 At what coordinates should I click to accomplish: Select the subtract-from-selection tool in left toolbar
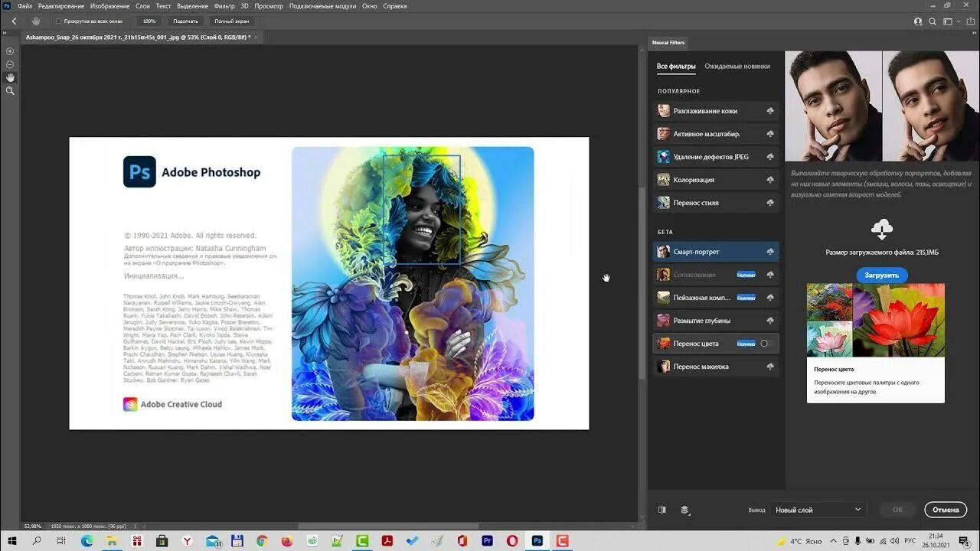tap(10, 64)
